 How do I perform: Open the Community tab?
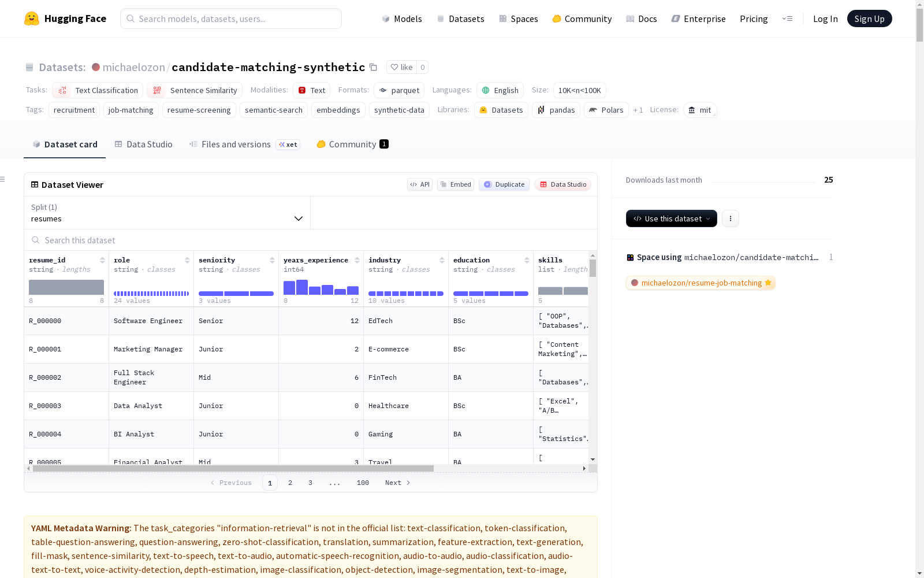[x=352, y=144]
